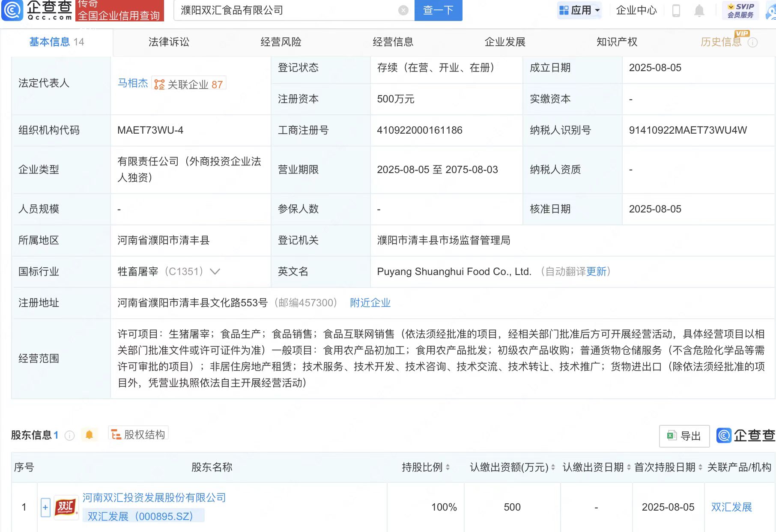Expand the 牲畜屠宰 industry chevron
Screen dimensions: 776x532
(215, 272)
